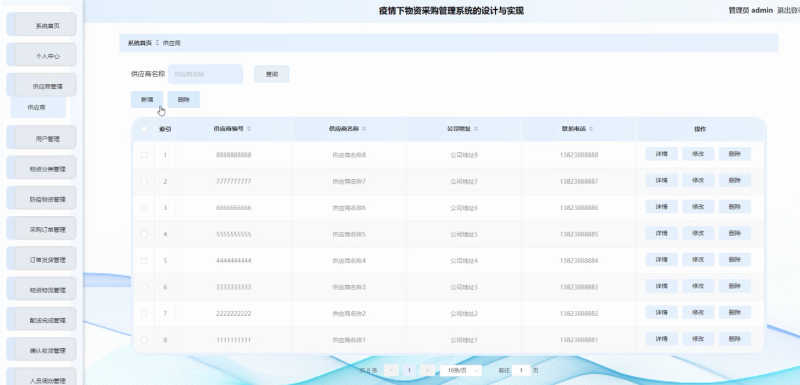Viewport: 800px width, 385px height.
Task: Check the row 6 checkbox
Action: (x=144, y=287)
